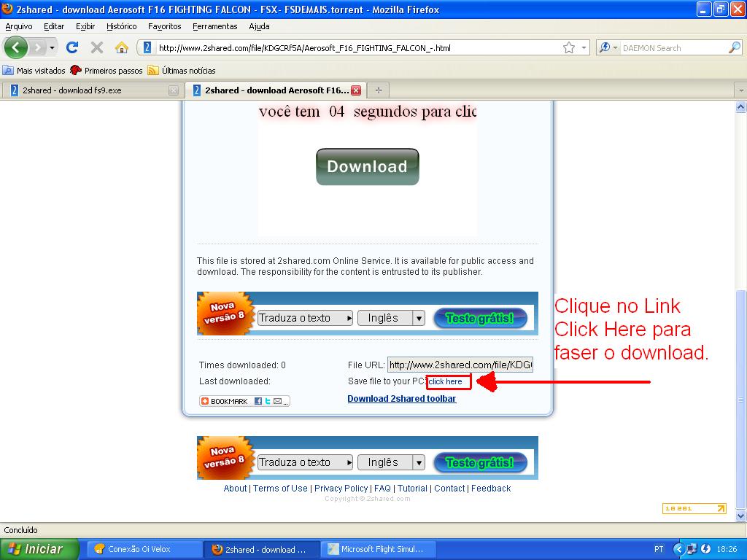Open the search engine dropdown arrow
The height and width of the screenshot is (560, 747).
tap(614, 47)
